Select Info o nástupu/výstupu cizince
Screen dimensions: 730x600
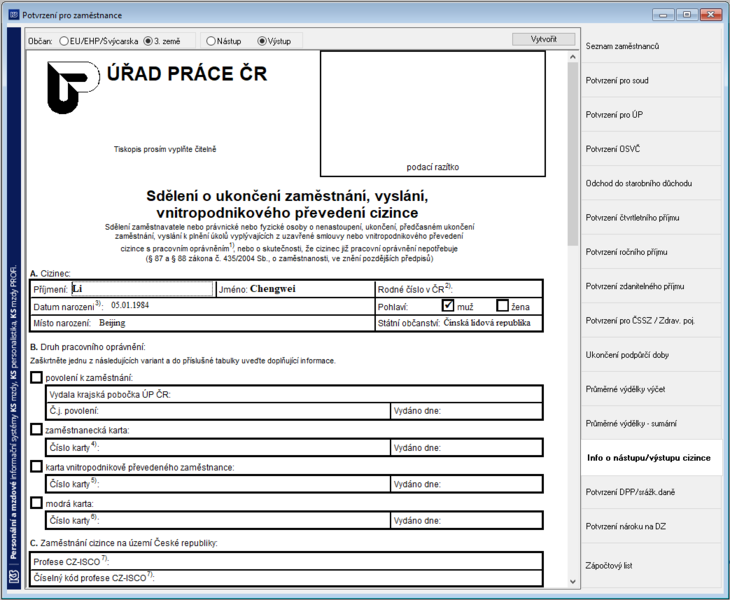651,458
